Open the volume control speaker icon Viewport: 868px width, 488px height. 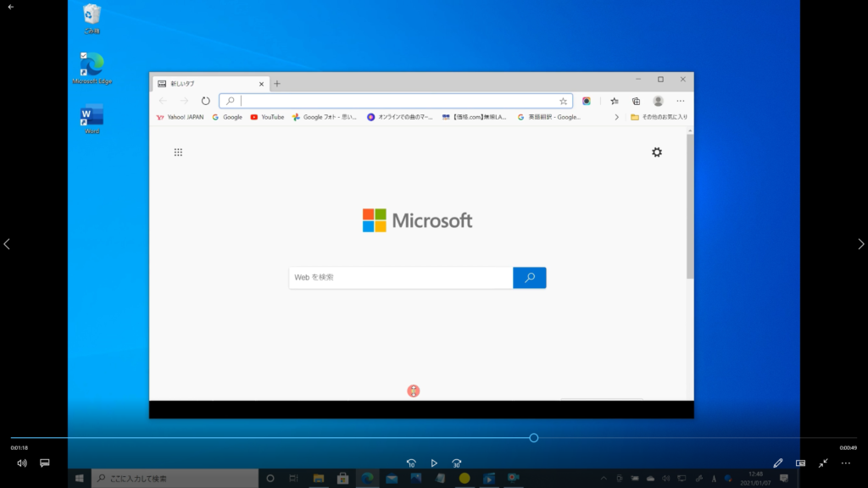point(22,463)
